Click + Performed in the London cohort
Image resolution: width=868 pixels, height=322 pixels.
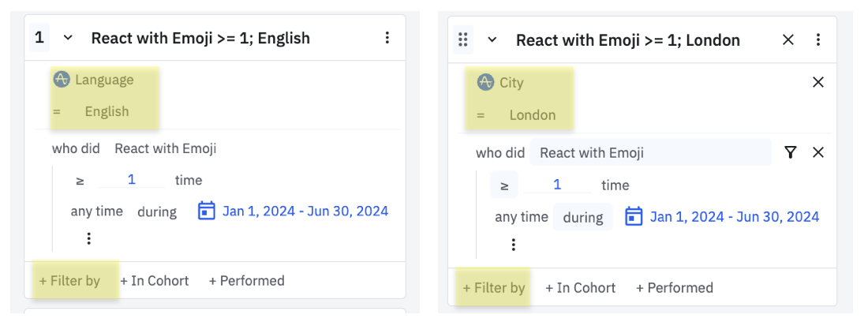674,288
